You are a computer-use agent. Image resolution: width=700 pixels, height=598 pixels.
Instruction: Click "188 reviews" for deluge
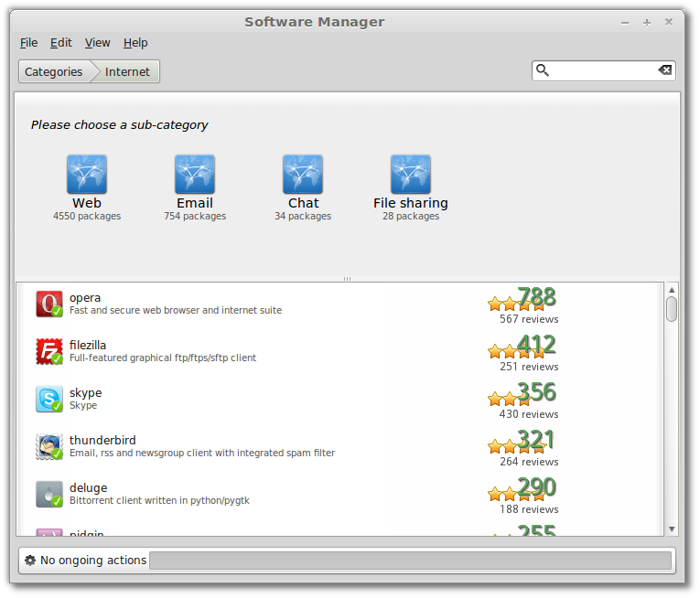[529, 509]
